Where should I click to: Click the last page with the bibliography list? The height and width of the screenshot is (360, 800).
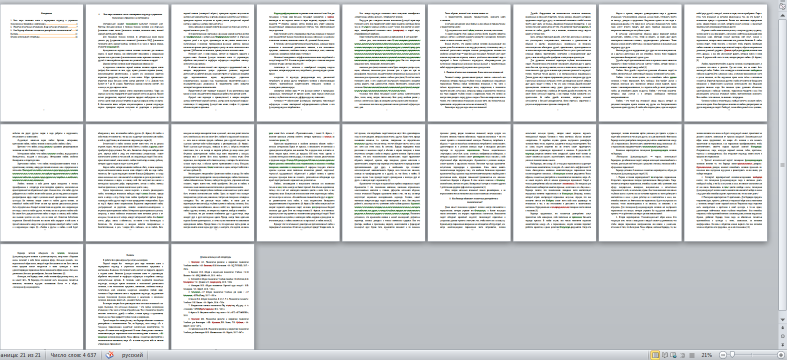[212, 296]
